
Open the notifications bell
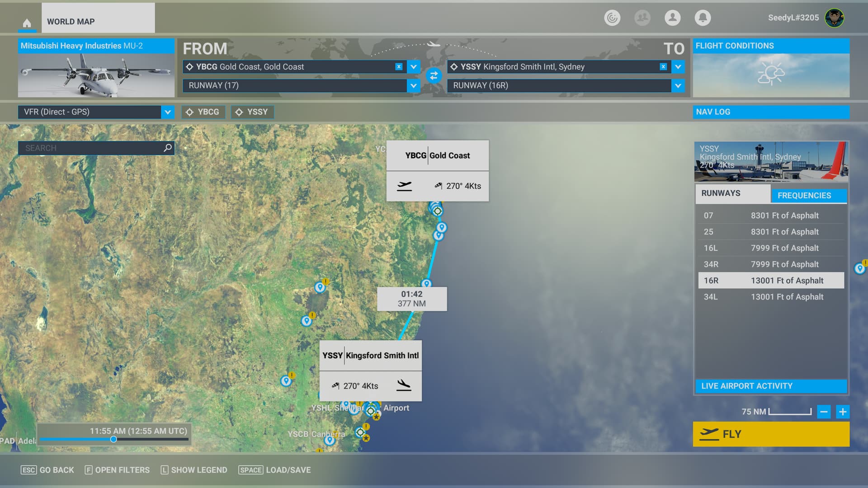click(x=703, y=18)
